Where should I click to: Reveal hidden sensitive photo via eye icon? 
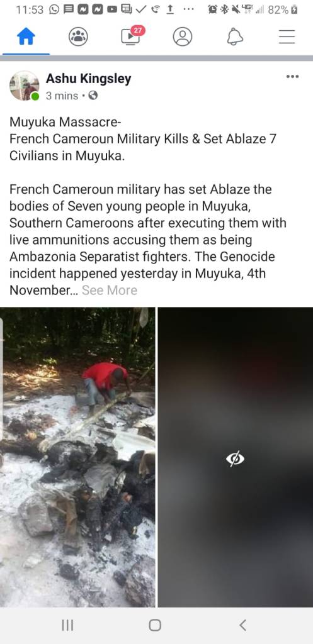[236, 458]
